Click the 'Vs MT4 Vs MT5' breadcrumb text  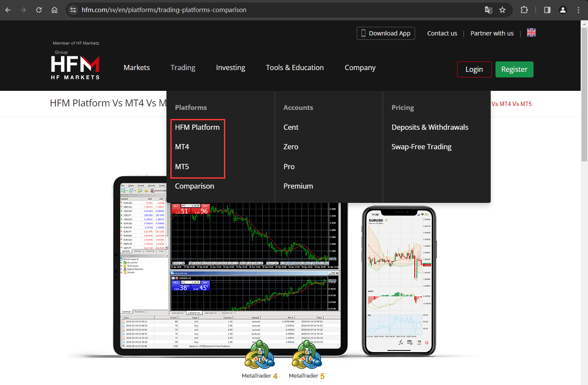click(511, 104)
